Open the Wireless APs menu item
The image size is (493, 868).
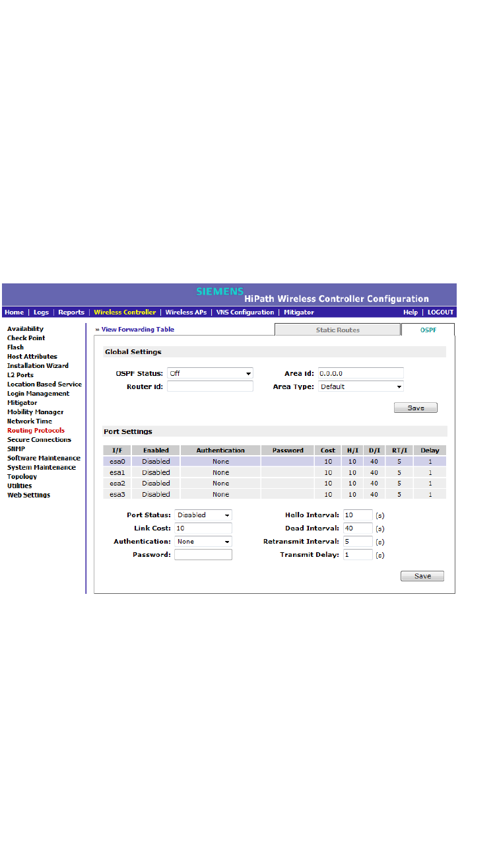point(186,312)
